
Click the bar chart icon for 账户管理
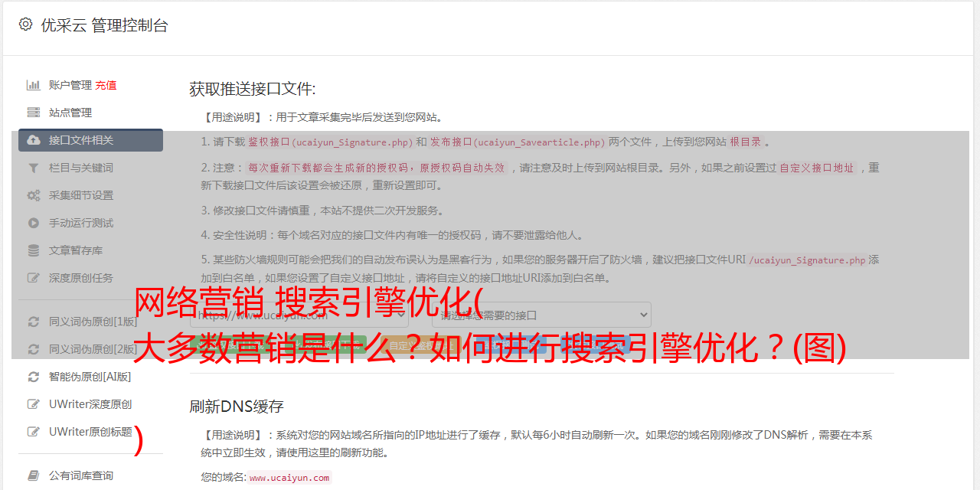pyautogui.click(x=34, y=85)
